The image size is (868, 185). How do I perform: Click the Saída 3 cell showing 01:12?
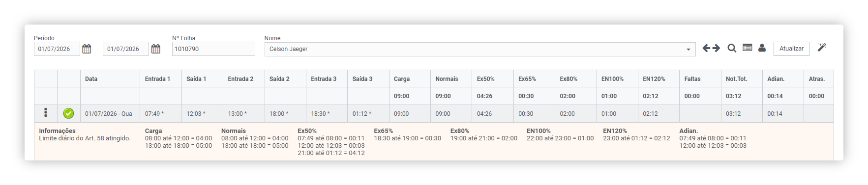coord(368,113)
